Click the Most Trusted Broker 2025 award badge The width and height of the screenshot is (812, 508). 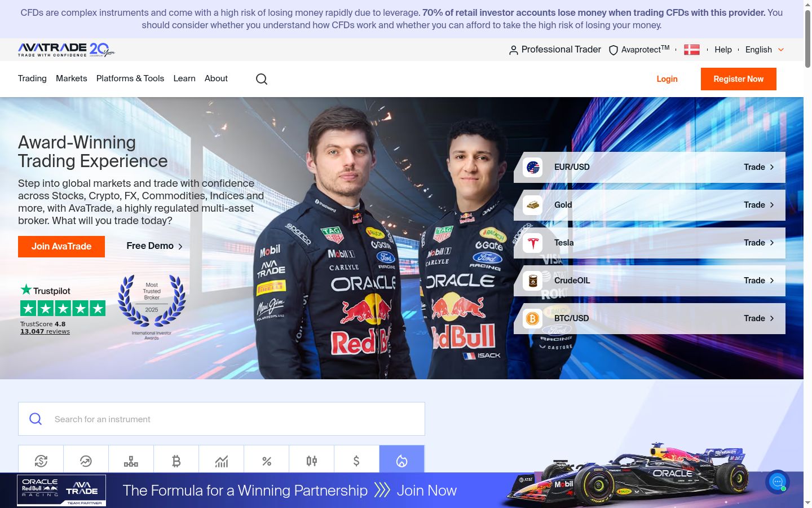tap(152, 307)
